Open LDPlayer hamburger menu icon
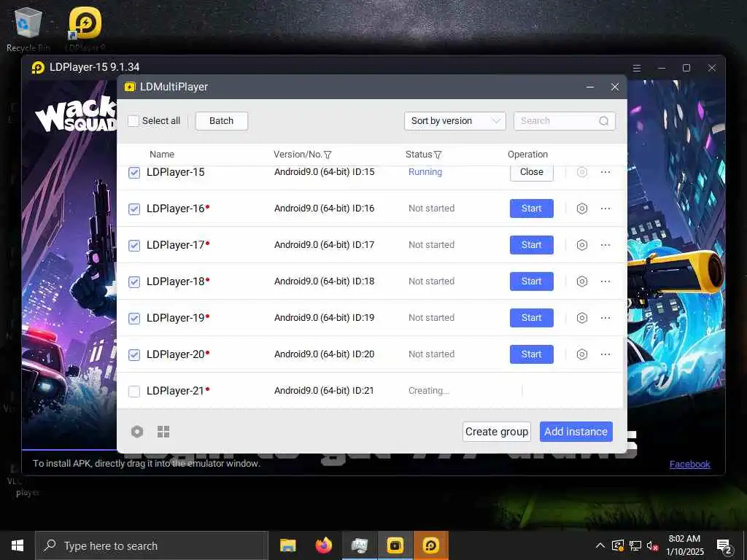The image size is (747, 560). pyautogui.click(x=636, y=68)
